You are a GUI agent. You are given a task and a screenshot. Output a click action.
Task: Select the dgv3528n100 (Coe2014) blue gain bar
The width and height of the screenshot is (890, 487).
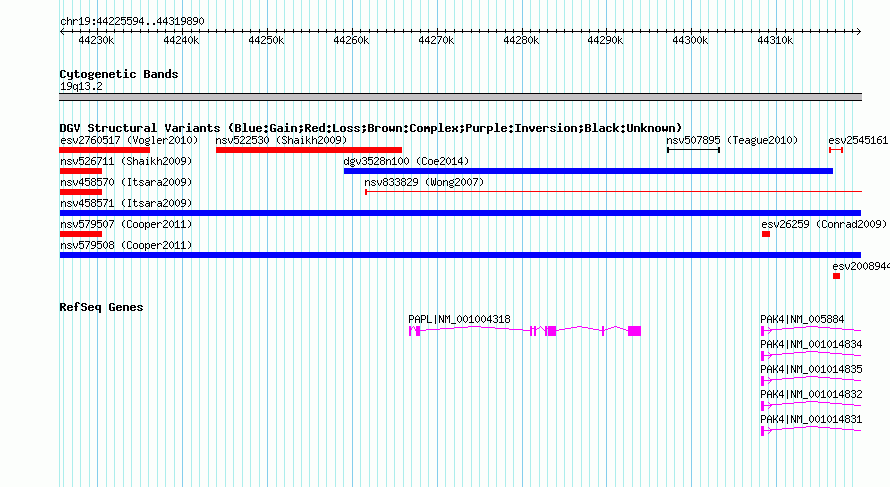588,171
